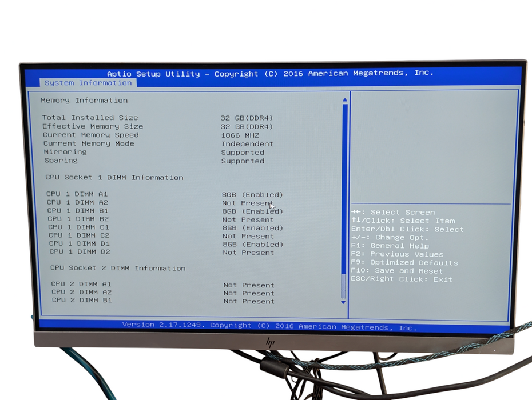Click the CPU Socket 1 DIMM Information heading
The image size is (532, 400).
tap(114, 177)
